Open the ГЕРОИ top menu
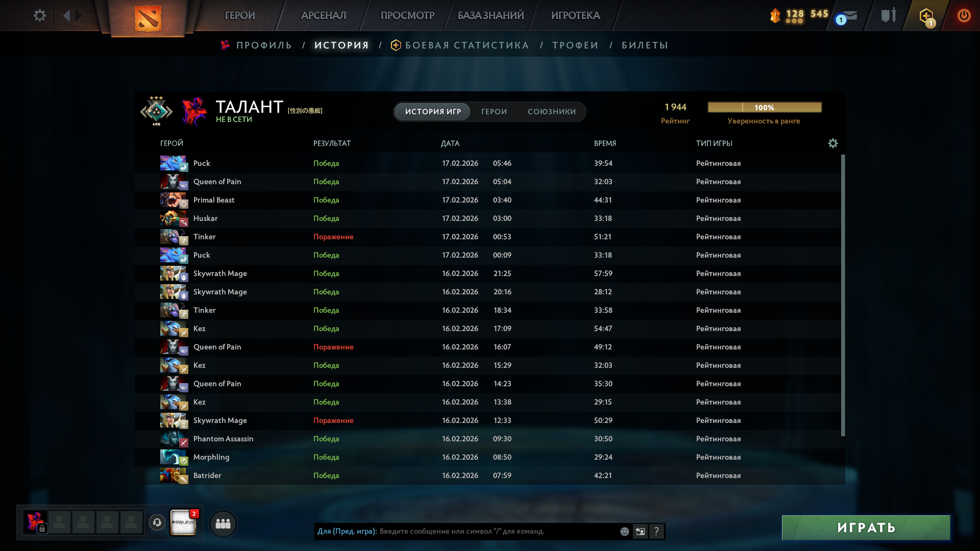 240,15
